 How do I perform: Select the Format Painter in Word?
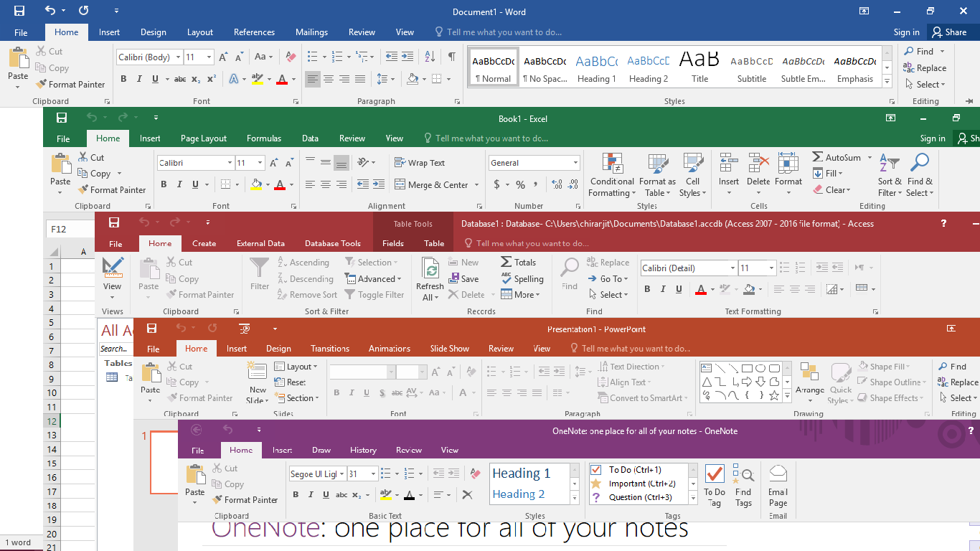click(70, 84)
